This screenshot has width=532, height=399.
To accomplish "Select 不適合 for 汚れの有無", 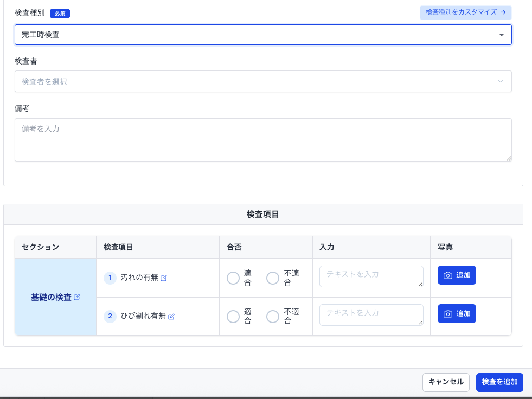I will (x=273, y=278).
